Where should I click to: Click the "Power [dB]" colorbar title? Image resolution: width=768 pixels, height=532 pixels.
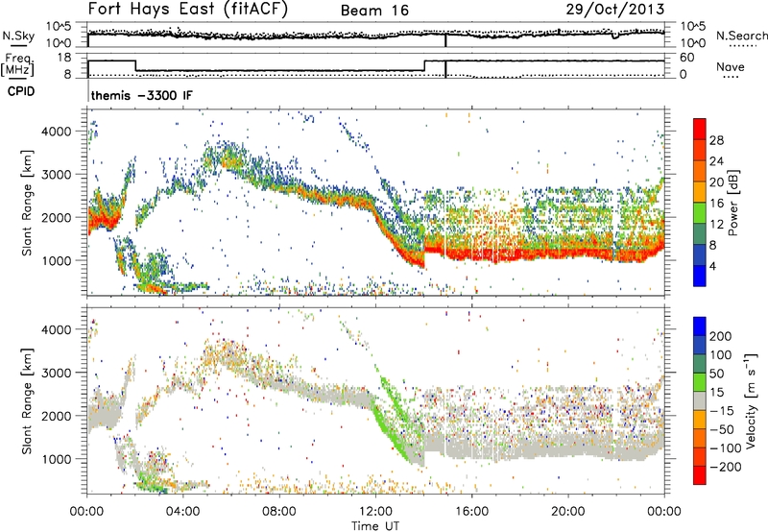point(733,203)
